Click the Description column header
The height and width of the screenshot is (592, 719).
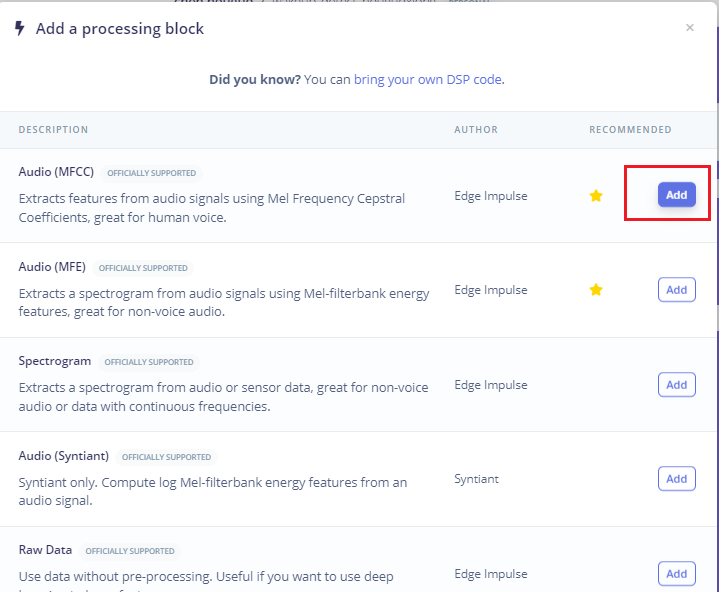coord(53,130)
